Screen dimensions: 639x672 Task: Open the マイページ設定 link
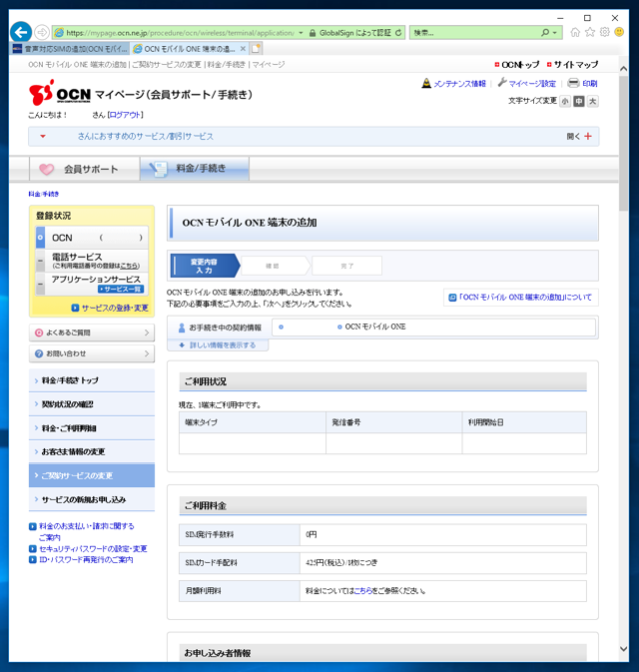click(x=532, y=84)
